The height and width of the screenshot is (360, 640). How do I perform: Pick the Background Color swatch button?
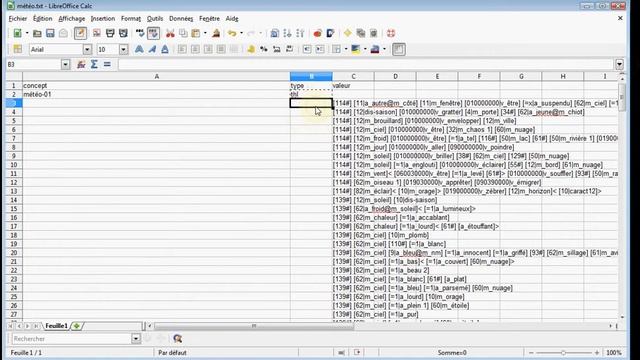[356, 49]
